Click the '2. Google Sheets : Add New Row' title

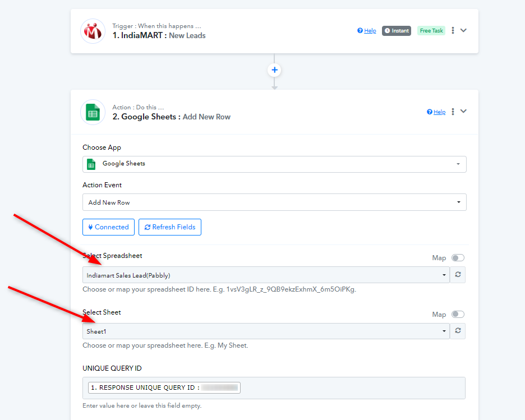(172, 117)
